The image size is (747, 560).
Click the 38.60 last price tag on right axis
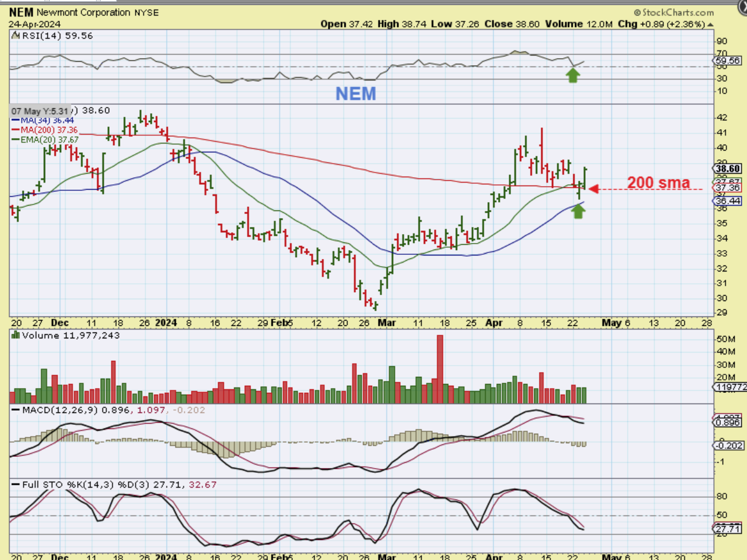point(728,168)
